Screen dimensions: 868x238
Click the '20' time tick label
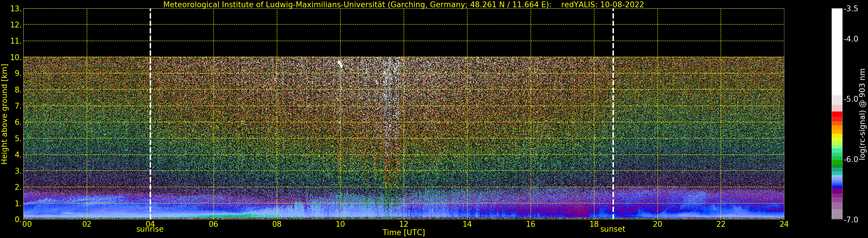point(657,224)
